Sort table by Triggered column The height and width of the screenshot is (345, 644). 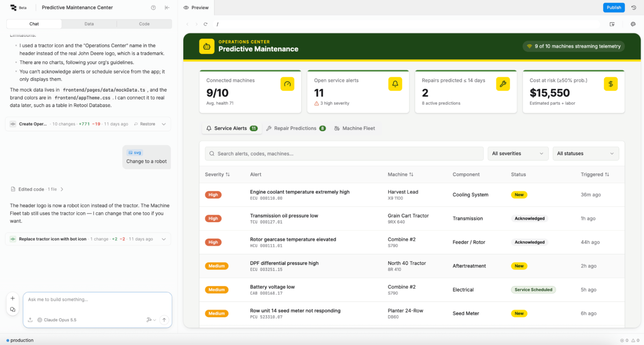pos(595,174)
